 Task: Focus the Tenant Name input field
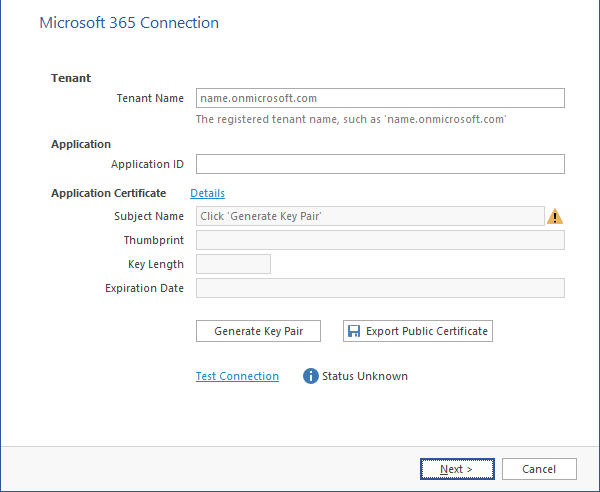[x=380, y=98]
